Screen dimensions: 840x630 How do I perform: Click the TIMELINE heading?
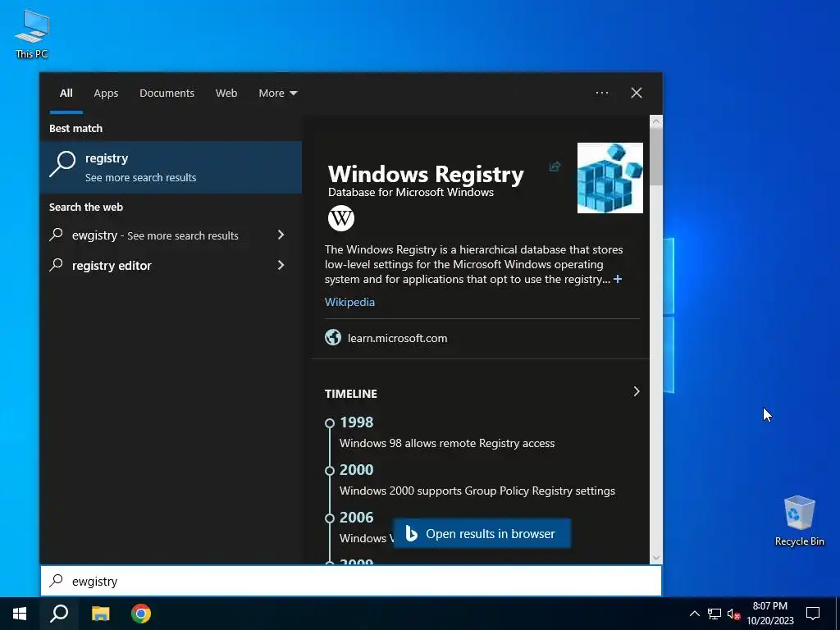pyautogui.click(x=351, y=394)
